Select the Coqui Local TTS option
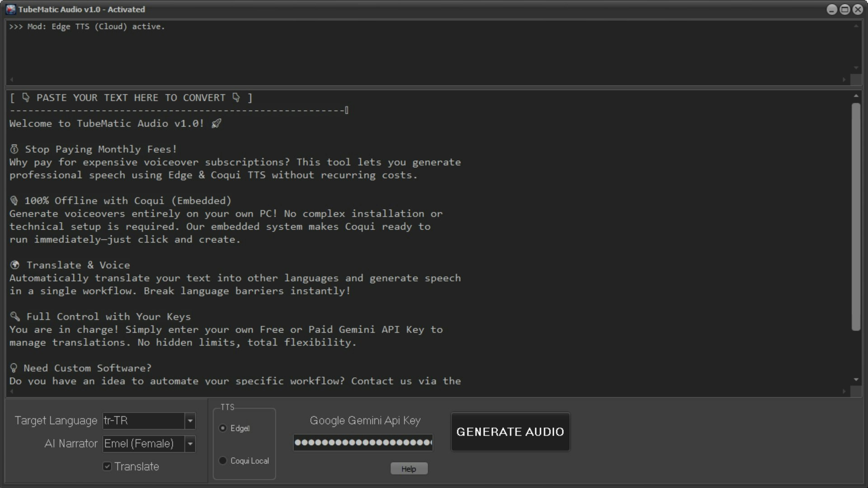Screen dimensions: 868x488 [222, 460]
